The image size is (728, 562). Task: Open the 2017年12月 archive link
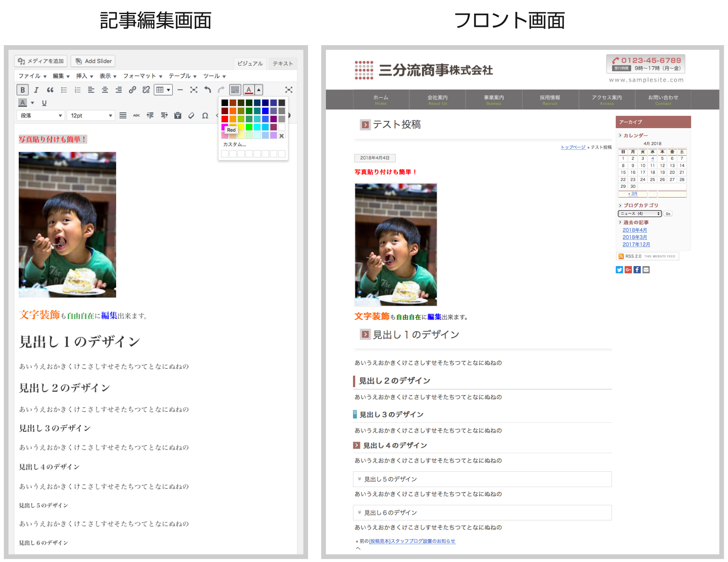point(636,244)
